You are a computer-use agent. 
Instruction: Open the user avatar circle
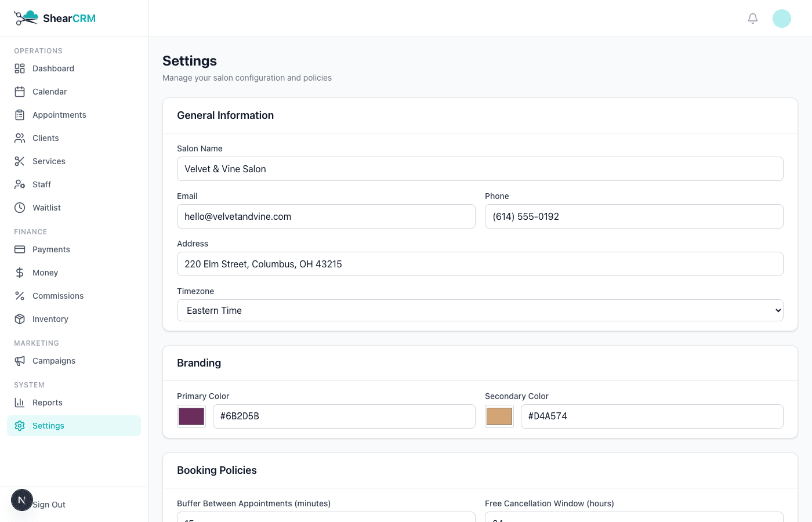click(x=782, y=19)
